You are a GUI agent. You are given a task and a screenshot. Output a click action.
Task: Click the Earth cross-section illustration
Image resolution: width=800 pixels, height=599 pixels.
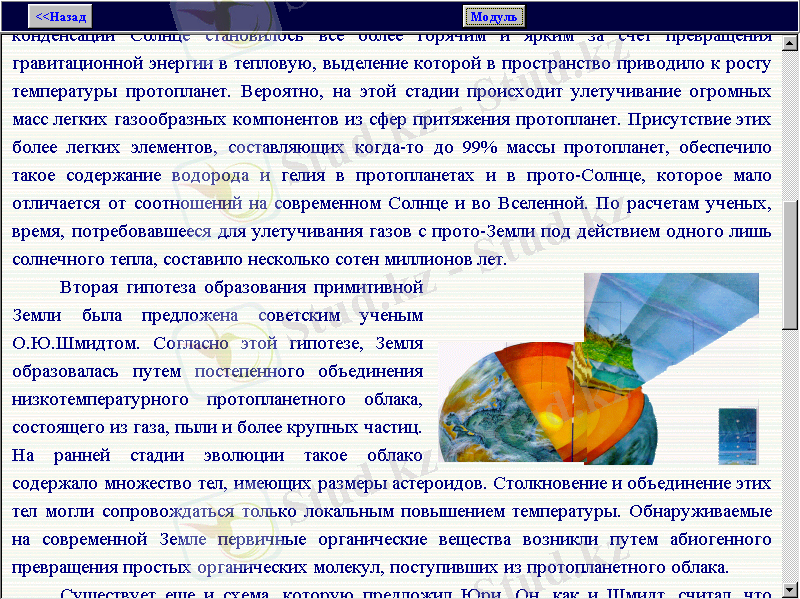pos(599,368)
